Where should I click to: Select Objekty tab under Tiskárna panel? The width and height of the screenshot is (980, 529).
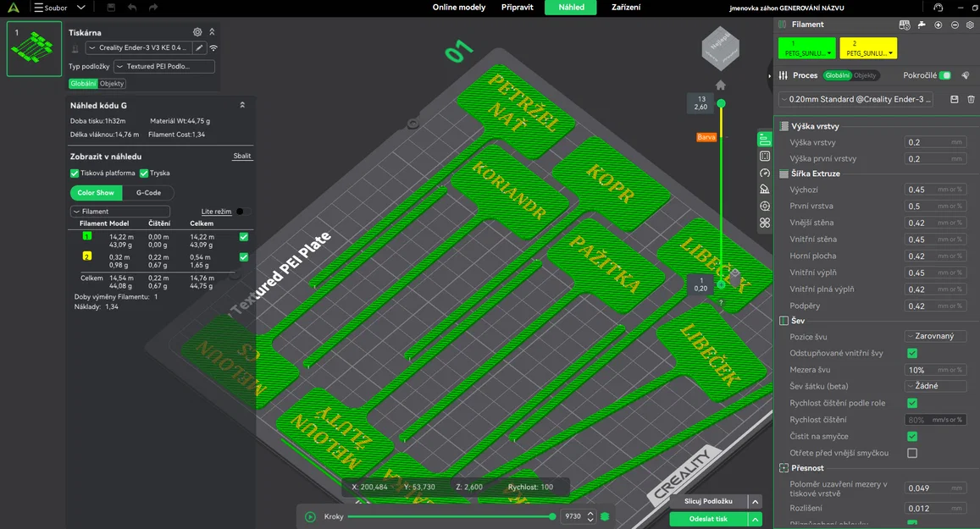(112, 84)
